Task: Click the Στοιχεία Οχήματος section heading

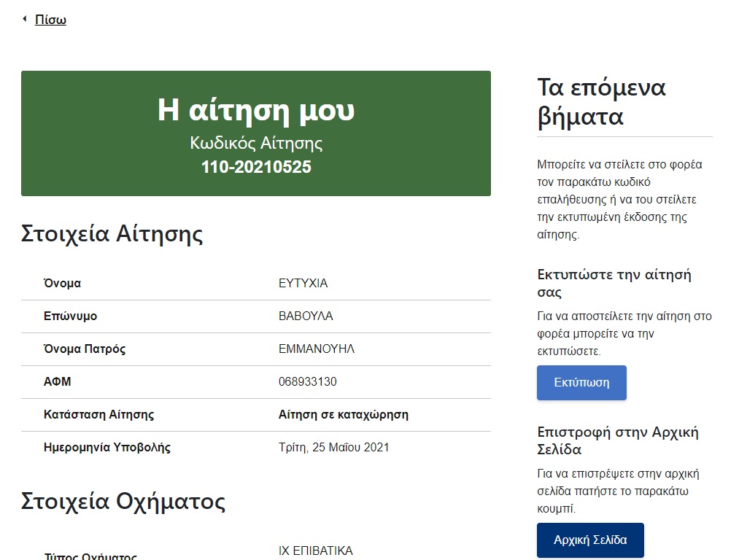Action: [x=123, y=502]
